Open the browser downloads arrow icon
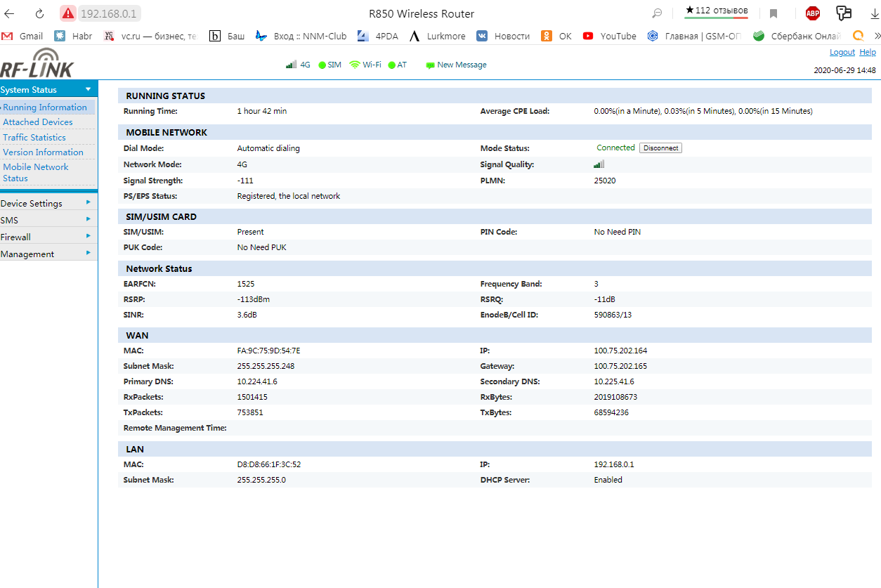 coord(875,13)
